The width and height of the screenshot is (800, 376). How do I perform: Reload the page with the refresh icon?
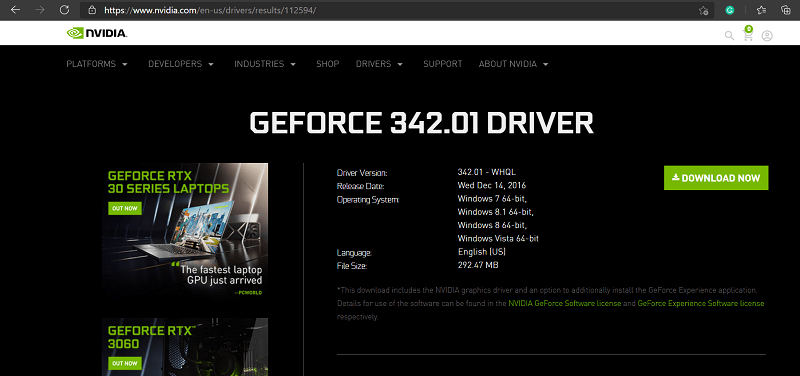pos(64,10)
